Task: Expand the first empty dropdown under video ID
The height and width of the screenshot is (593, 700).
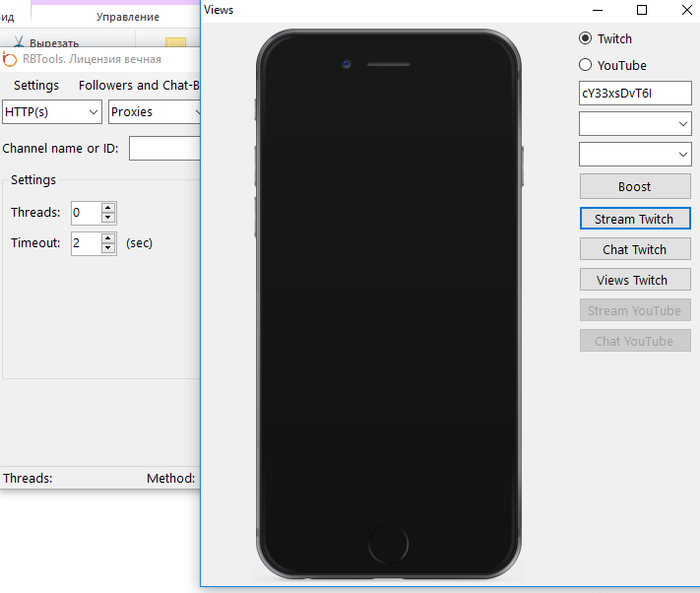Action: (635, 124)
